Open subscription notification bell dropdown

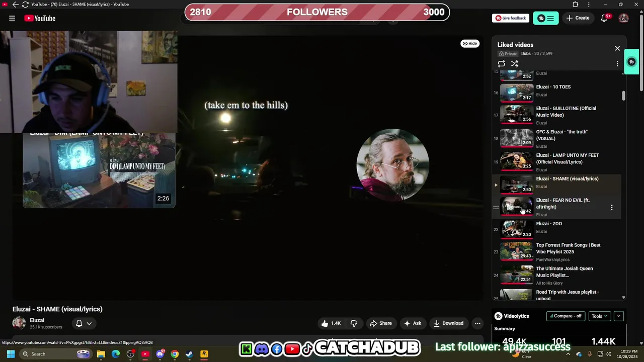coord(84,323)
